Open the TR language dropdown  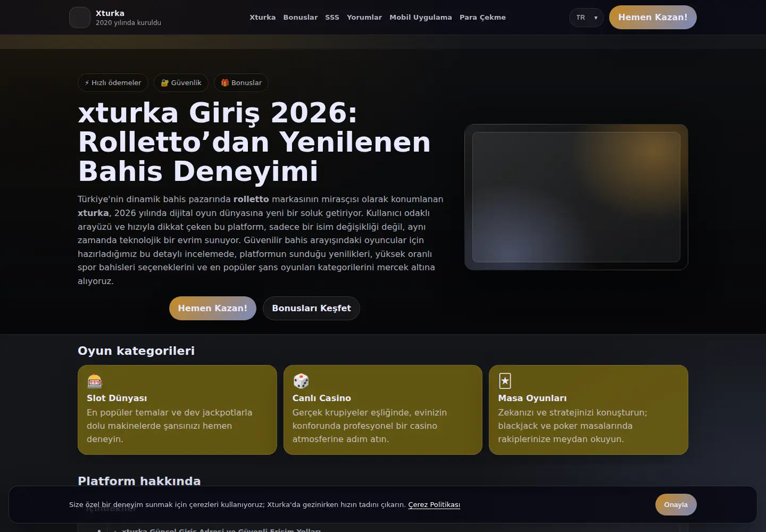coord(586,18)
